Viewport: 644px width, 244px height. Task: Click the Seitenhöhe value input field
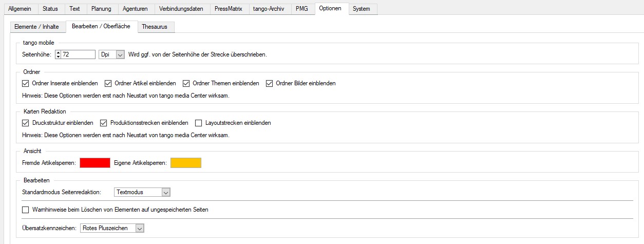(78, 54)
